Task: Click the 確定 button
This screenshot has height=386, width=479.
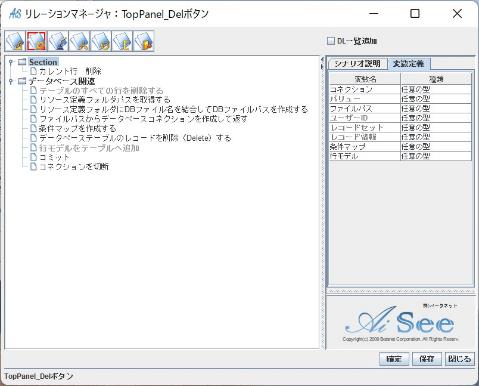Action: 394,359
